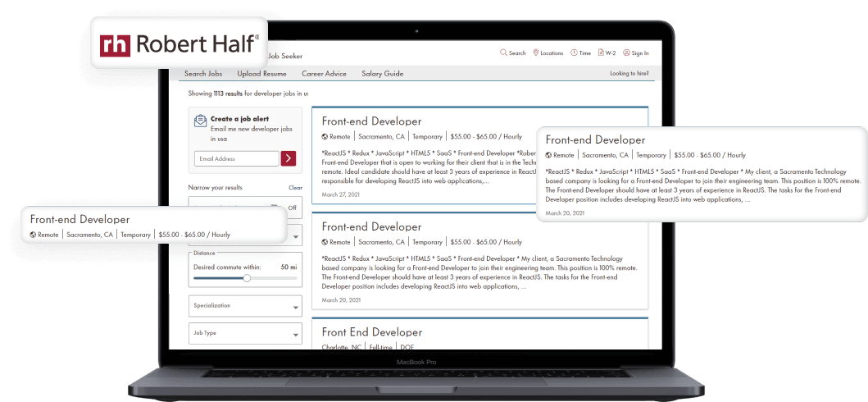Screen dimensions: 868x402
Task: Click the envelope icon beside Create a job alert
Action: 200,121
